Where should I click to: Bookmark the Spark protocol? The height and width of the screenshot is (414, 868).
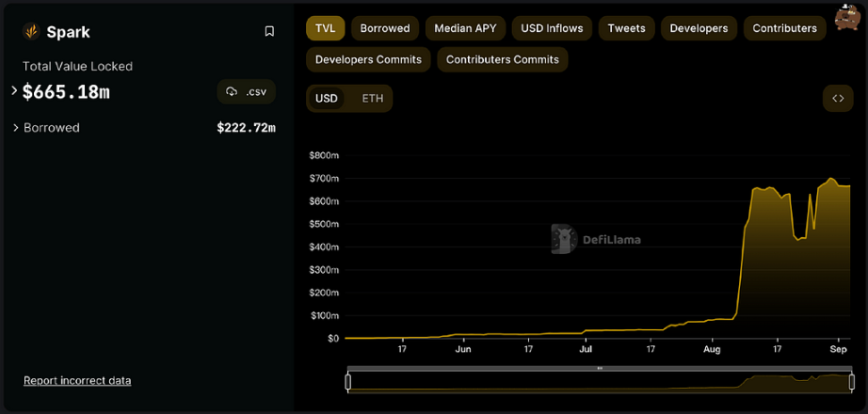(x=269, y=32)
